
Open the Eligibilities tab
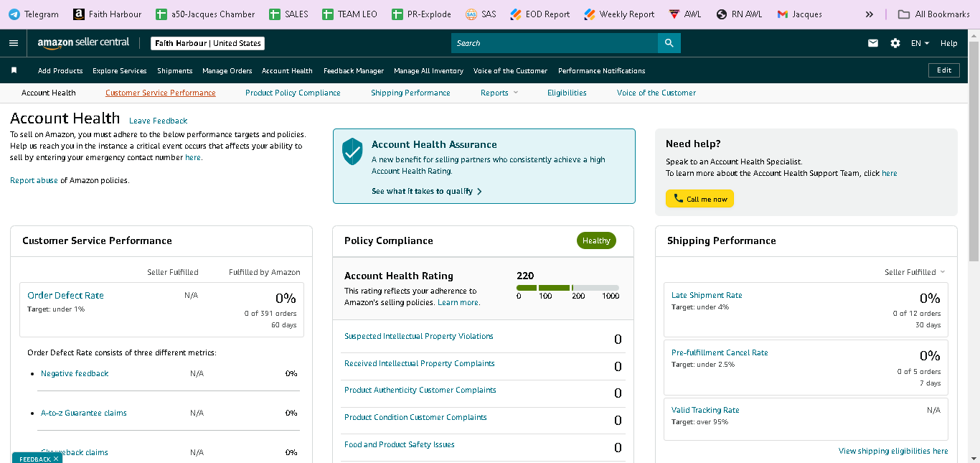[x=567, y=93]
